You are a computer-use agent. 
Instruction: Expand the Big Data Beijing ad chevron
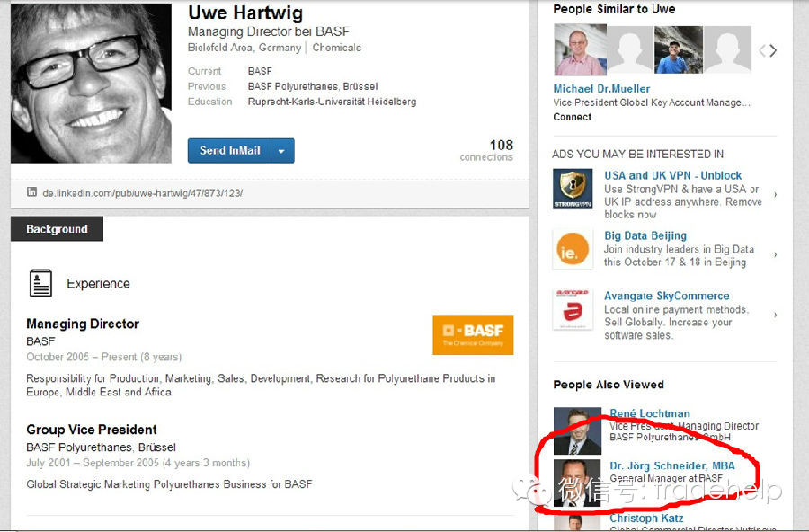(x=775, y=254)
